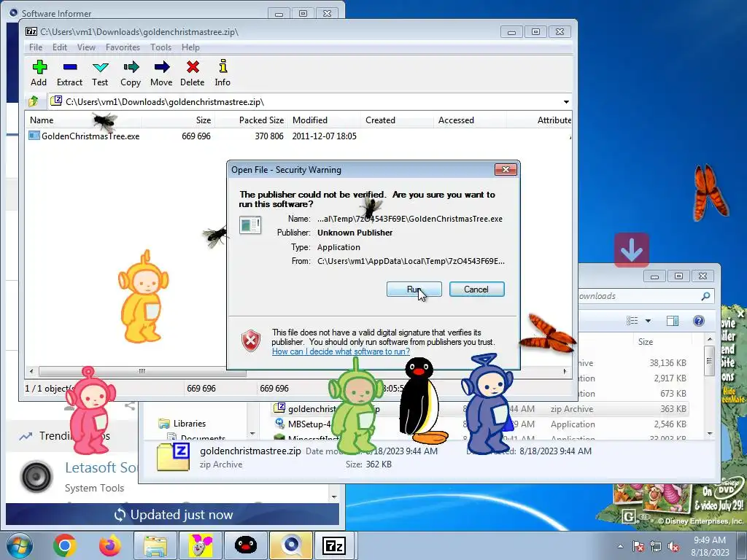This screenshot has height=560, width=747.
Task: Click the taskbar clock showing 9:49 AM
Action: [710, 545]
